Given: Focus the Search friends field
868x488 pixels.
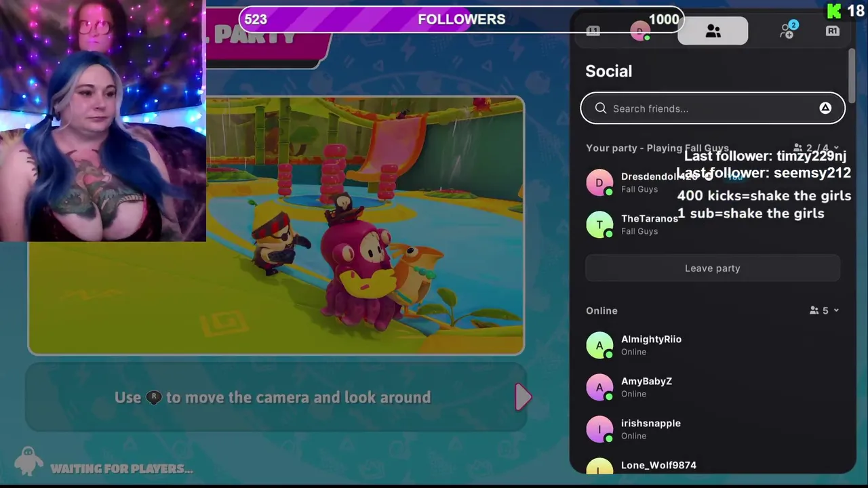Looking at the screenshot, I should tap(713, 108).
